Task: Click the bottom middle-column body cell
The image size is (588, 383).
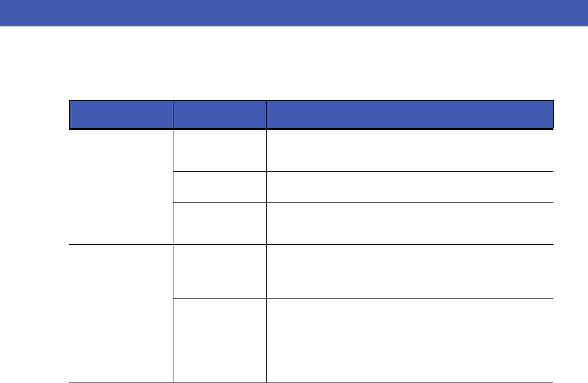Action: click(x=219, y=356)
